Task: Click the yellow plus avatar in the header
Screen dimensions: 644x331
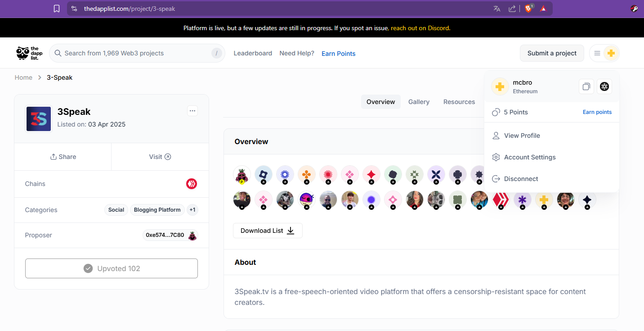Action: [x=611, y=53]
